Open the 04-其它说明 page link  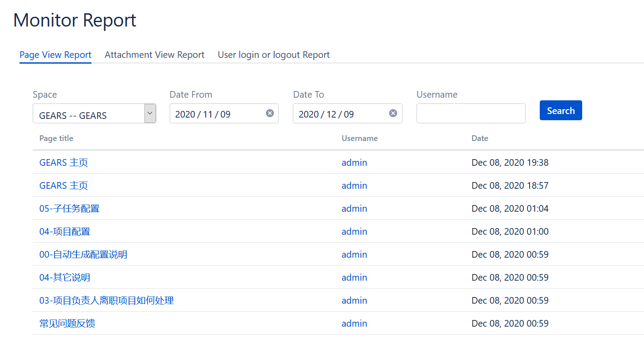coord(65,278)
